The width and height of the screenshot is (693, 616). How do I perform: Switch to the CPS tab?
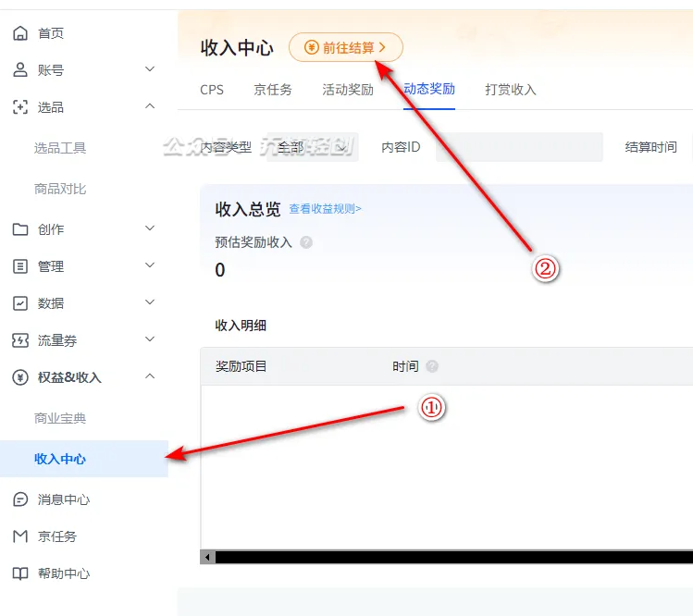[212, 90]
